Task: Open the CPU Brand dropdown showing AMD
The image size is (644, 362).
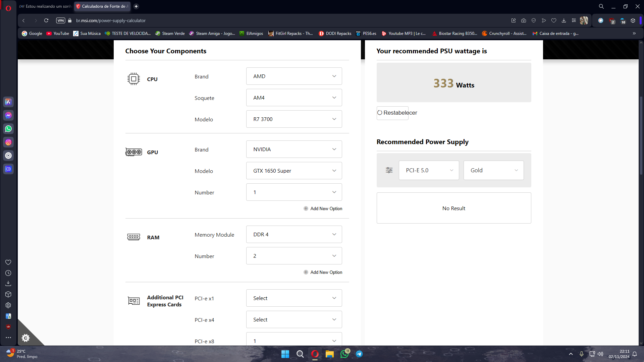Action: coord(294,76)
